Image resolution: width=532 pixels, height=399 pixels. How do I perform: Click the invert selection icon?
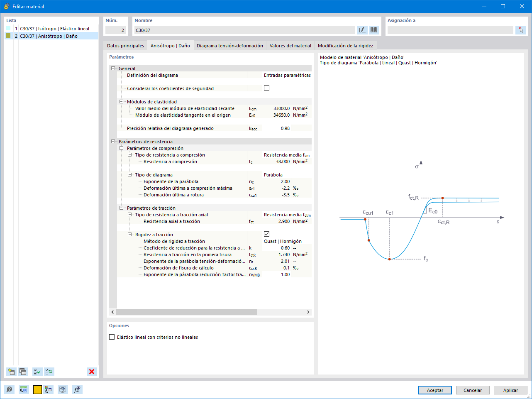49,372
